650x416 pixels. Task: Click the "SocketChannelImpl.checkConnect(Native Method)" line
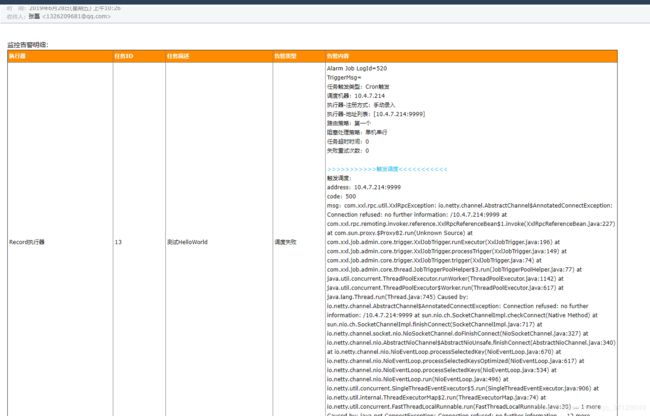462,315
